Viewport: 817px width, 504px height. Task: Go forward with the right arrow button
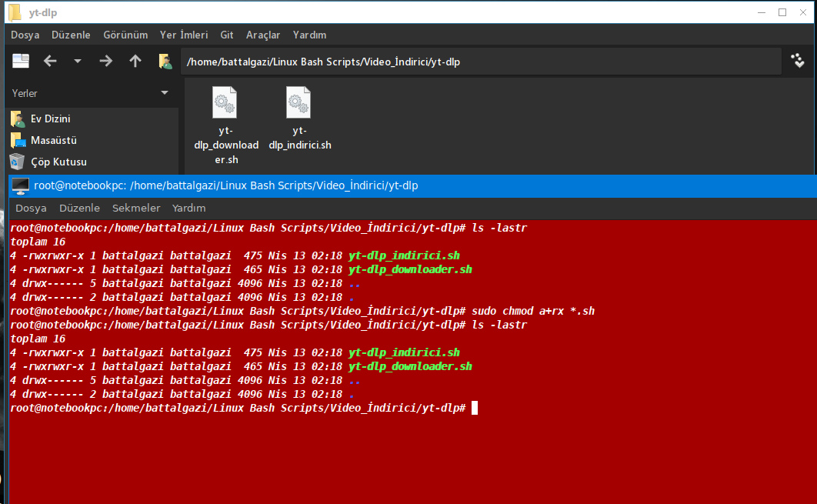coord(105,62)
